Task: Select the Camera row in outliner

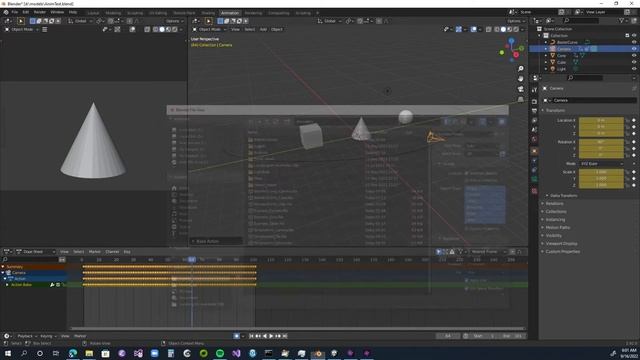Action: point(584,49)
